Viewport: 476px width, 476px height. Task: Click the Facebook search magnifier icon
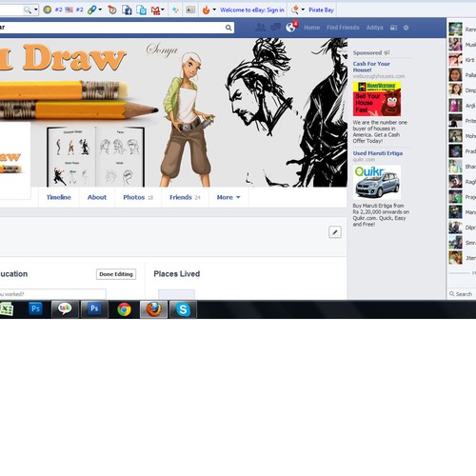click(x=228, y=28)
